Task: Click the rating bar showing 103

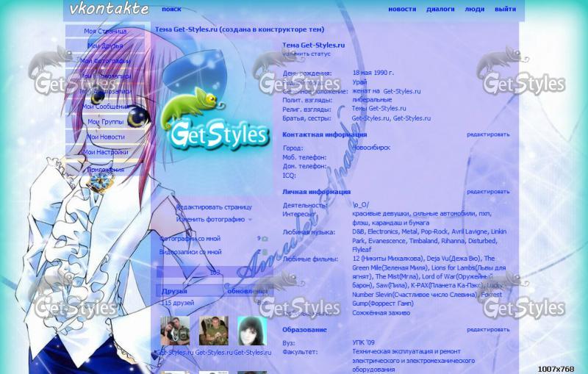Action: click(x=215, y=273)
